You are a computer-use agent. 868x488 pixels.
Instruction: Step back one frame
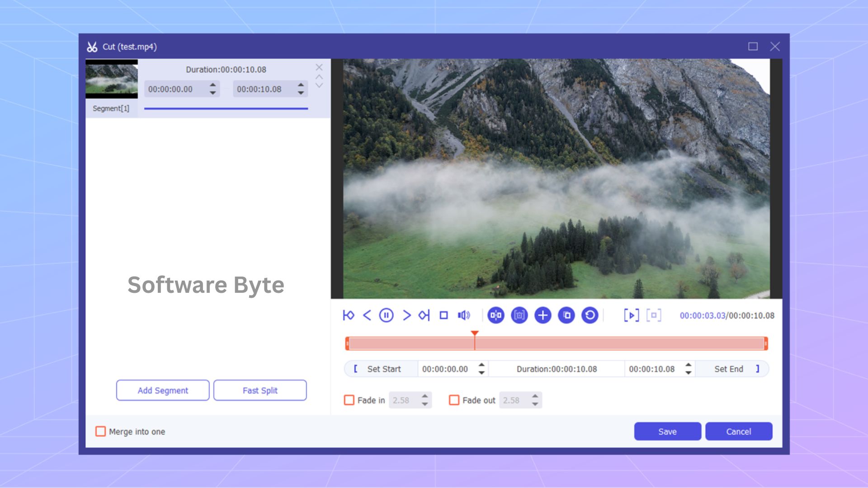pos(367,315)
